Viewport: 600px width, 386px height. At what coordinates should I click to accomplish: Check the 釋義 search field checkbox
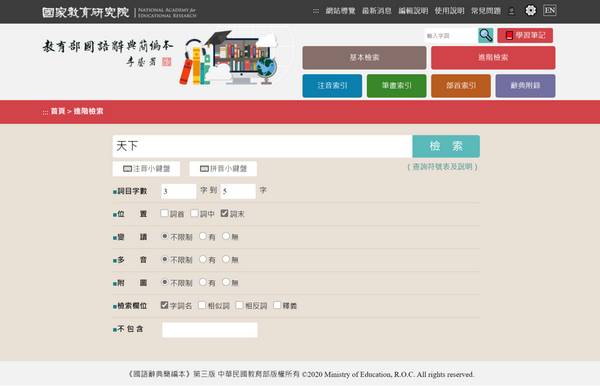coord(277,305)
